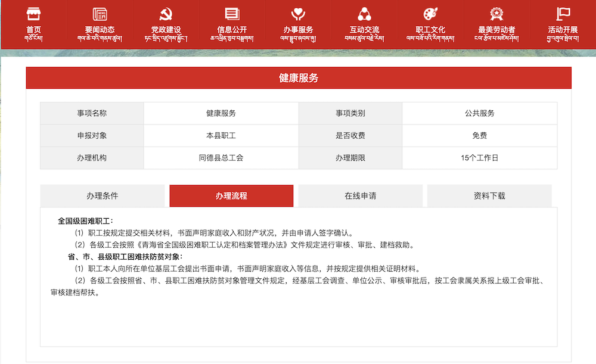The image size is (596, 364).
Task: Open the 资料下载 tab
Action: coord(489,196)
